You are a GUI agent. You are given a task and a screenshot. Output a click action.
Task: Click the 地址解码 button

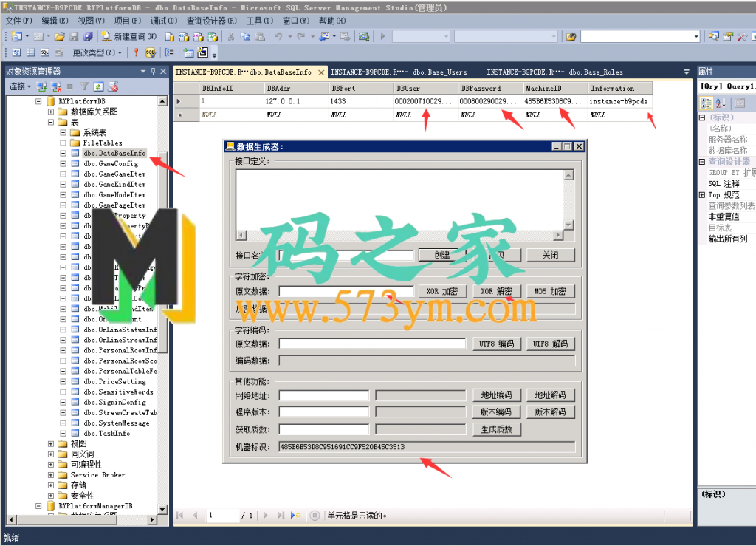pos(550,395)
